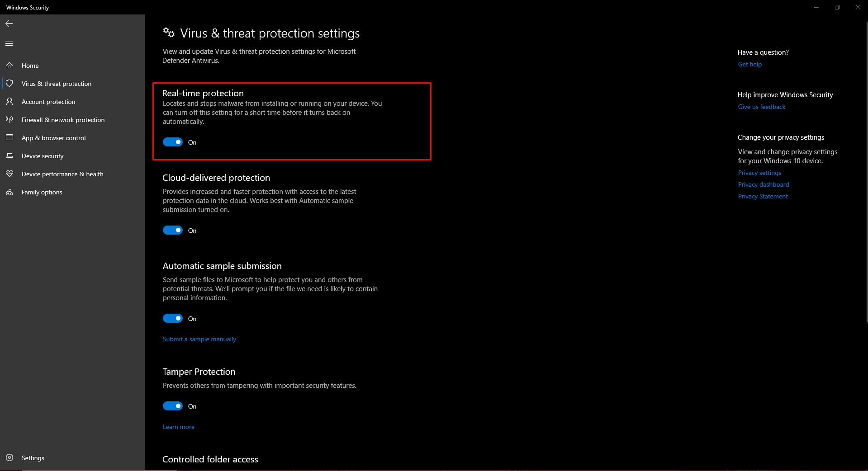Click the Family options people icon

point(9,192)
